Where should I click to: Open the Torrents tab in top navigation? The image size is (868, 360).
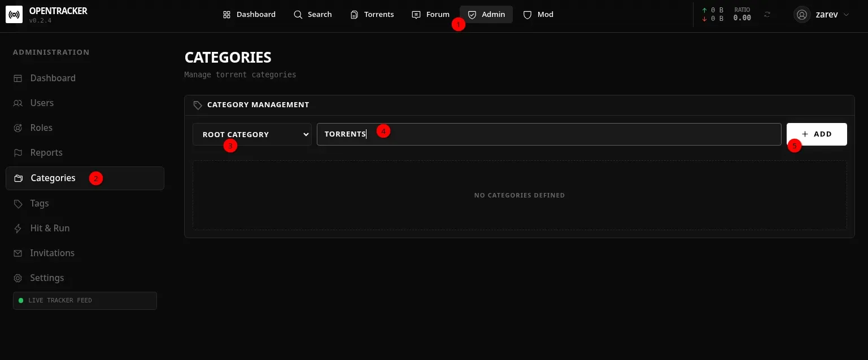tap(372, 15)
